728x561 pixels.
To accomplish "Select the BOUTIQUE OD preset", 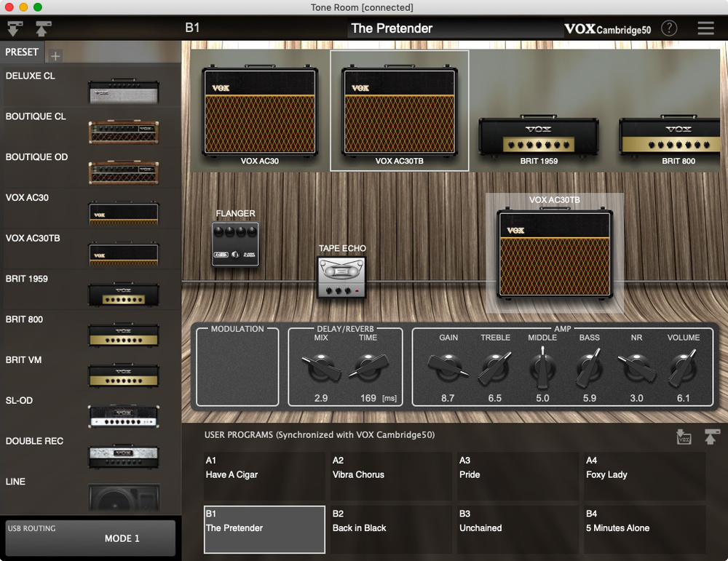I will click(90, 168).
